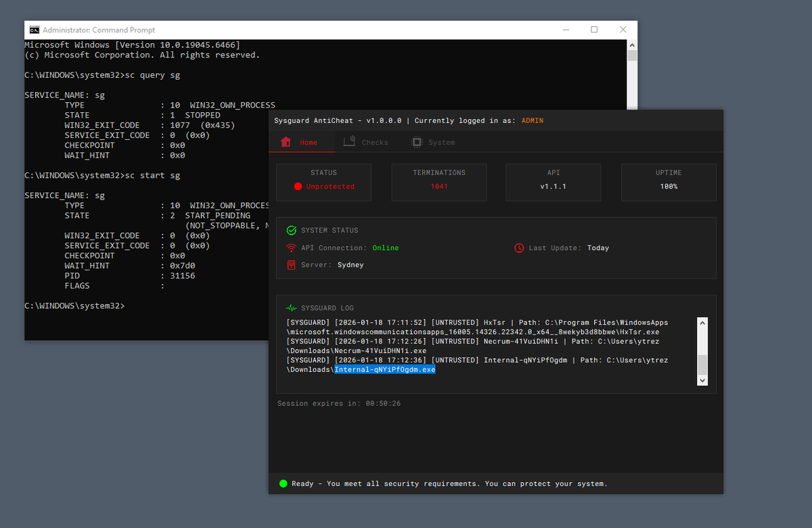Click the final C:\WINDOWS\system32> prompt
Screen dimensions: 812x528
click(74, 306)
